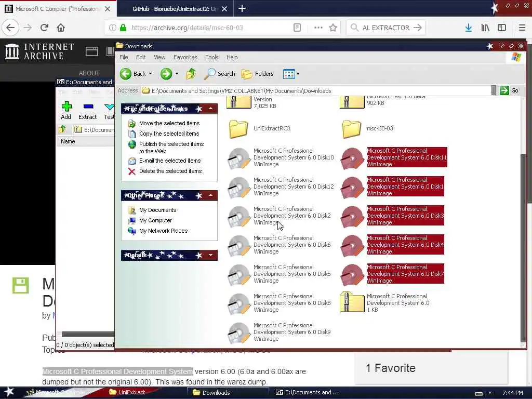Open My Computer in Other Places
Viewport: 532px width, 399px height.
tap(155, 220)
